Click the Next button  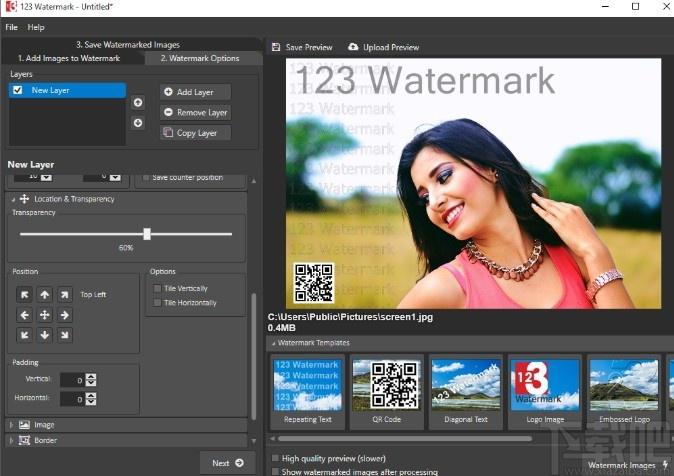pyautogui.click(x=228, y=463)
